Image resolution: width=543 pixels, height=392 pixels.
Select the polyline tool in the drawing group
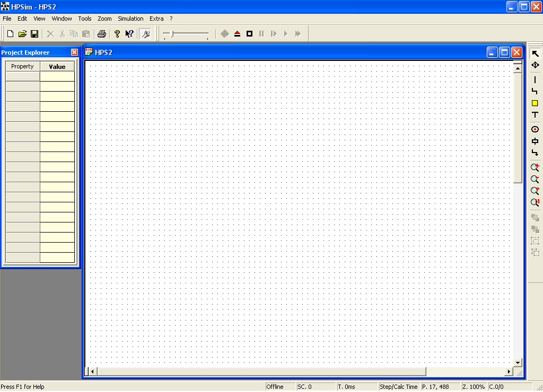[x=535, y=91]
